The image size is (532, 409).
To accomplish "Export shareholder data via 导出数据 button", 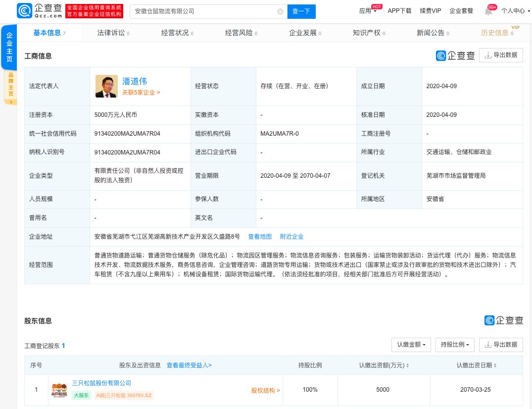I will click(x=501, y=345).
